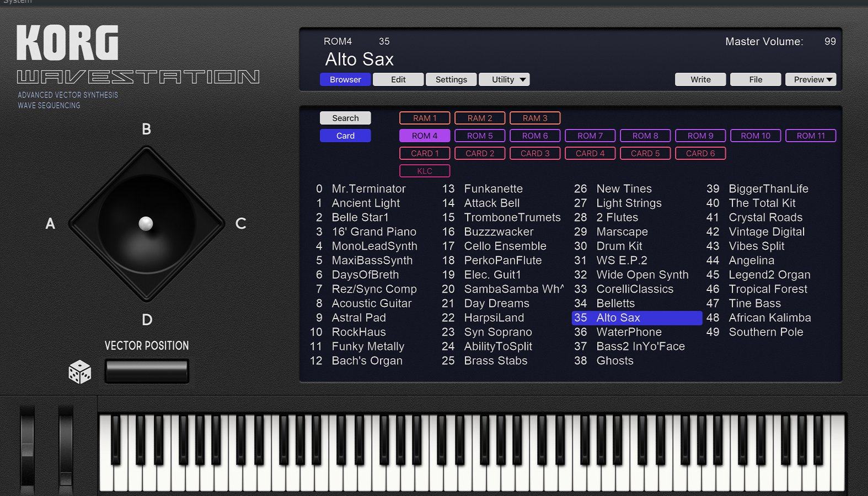Screen dimensions: 868x496
Task: Select the Astral Pad preset
Action: [x=358, y=317]
